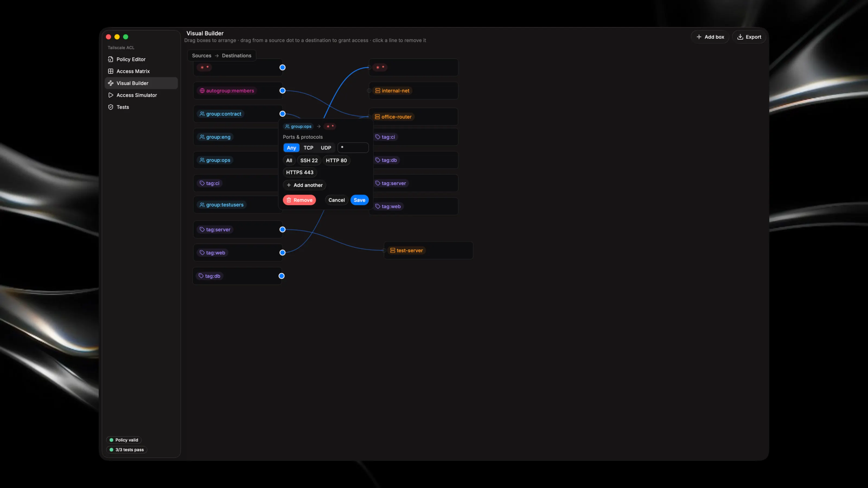Click the Sources → Destinations label
Viewport: 868px width, 488px height.
point(222,56)
